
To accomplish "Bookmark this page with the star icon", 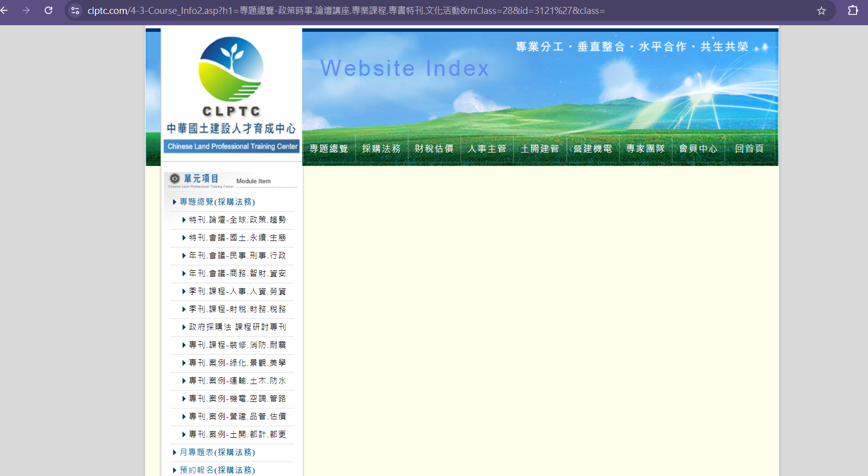I will click(x=821, y=10).
